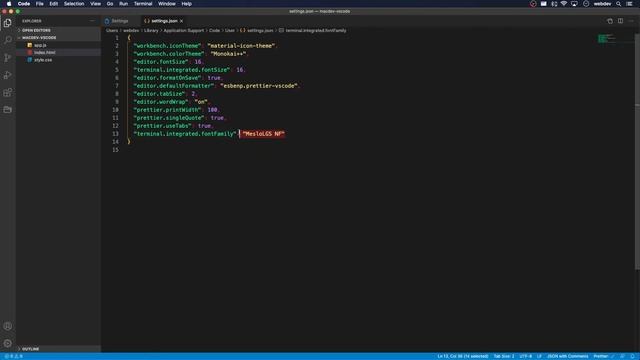Open the Wi-Fi menu in menu bar
Viewport: 640px width, 360px height.
(564, 4)
